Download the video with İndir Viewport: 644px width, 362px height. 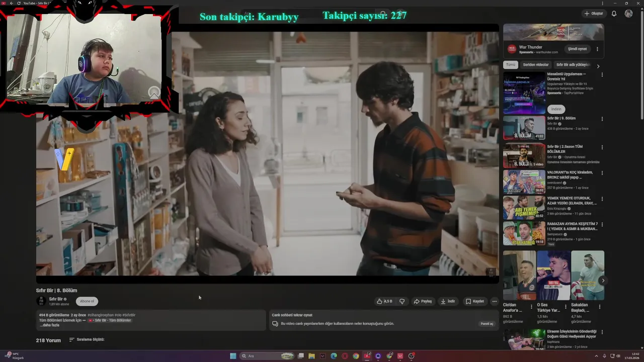coord(448,301)
